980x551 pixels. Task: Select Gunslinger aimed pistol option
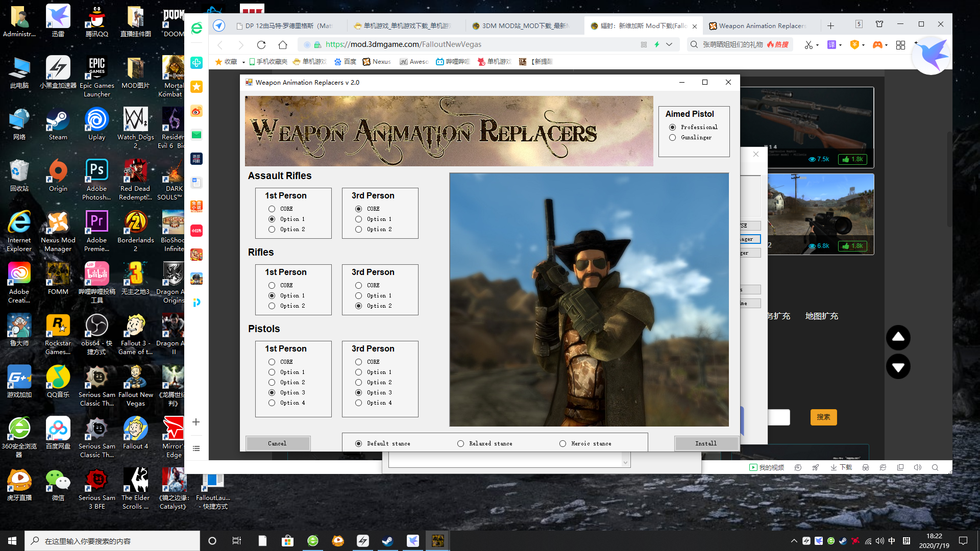(x=673, y=138)
